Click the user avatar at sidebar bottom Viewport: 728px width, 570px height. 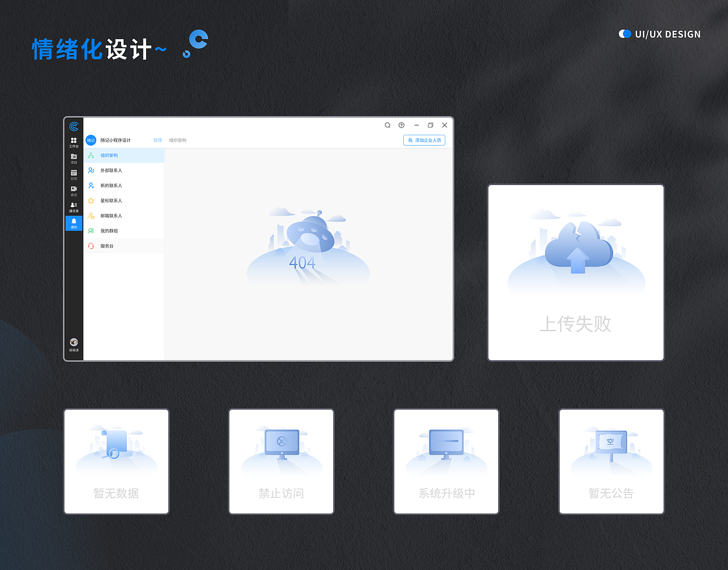(73, 342)
